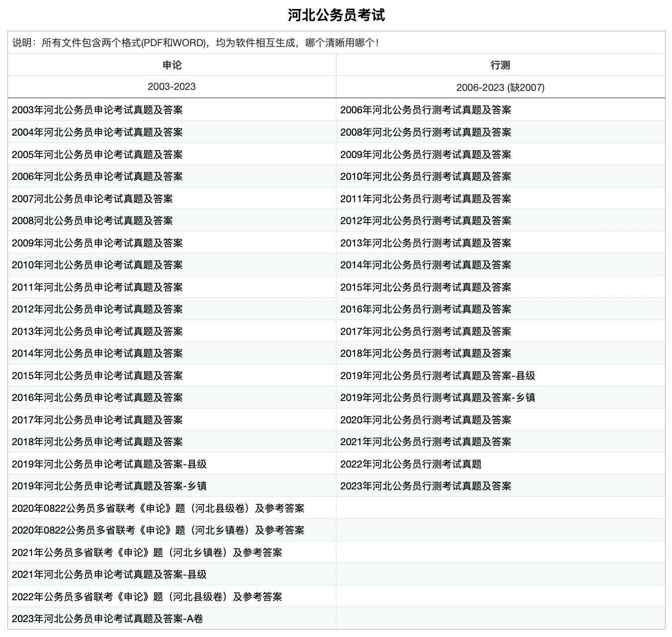The width and height of the screenshot is (672, 637).
Task: Select 2008年河北公务员行测考试真题及答案
Action: coord(425,132)
